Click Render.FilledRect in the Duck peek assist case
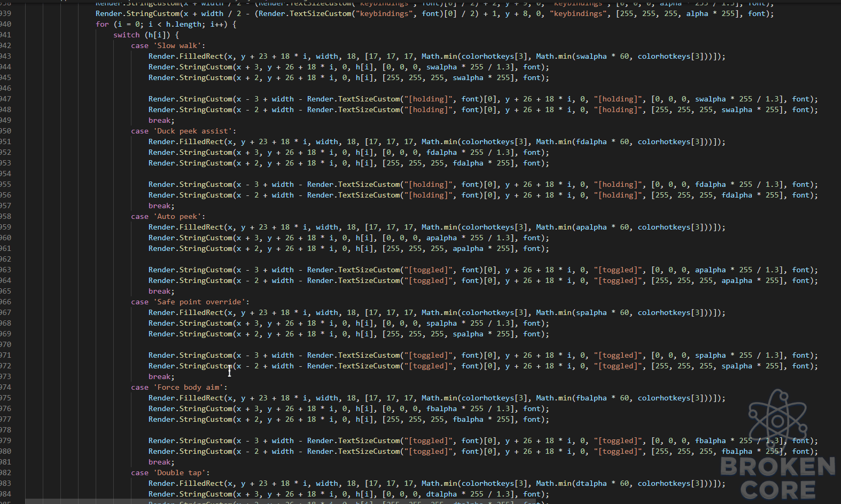Viewport: 841px width, 504px height. click(x=185, y=142)
